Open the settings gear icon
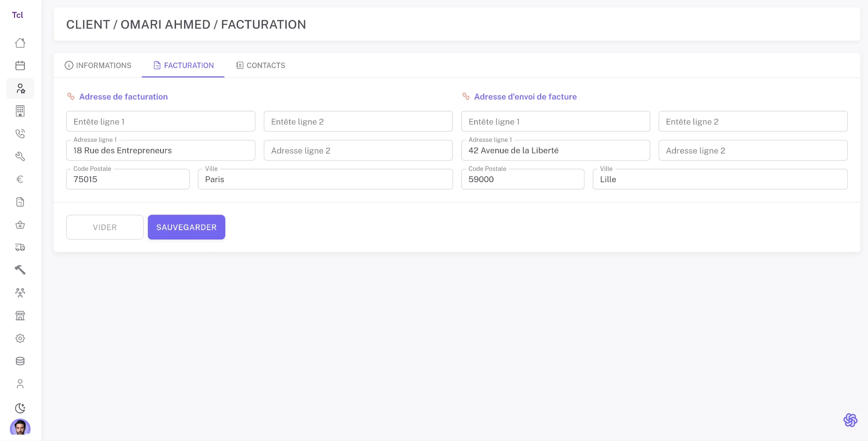Viewport: 868px width, 441px height. click(20, 338)
